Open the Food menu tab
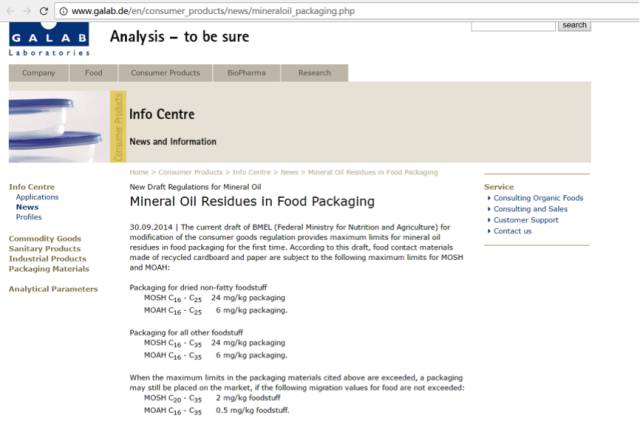 point(93,73)
